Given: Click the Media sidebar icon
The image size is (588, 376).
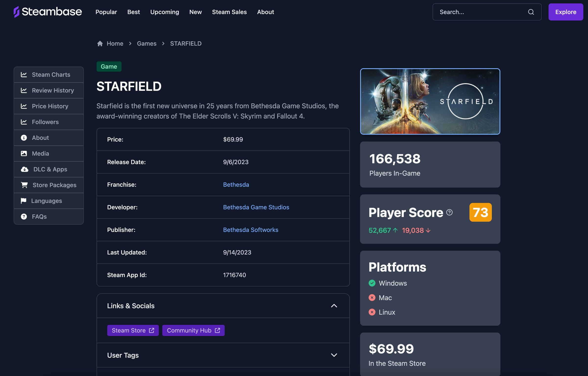Looking at the screenshot, I should click(24, 153).
